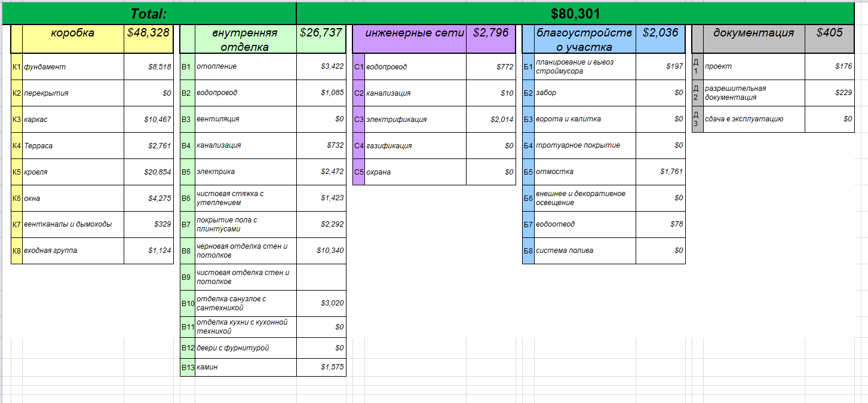Click 'черновая отделка стен и потолков'
This screenshot has width=868, height=403.
pos(246,251)
